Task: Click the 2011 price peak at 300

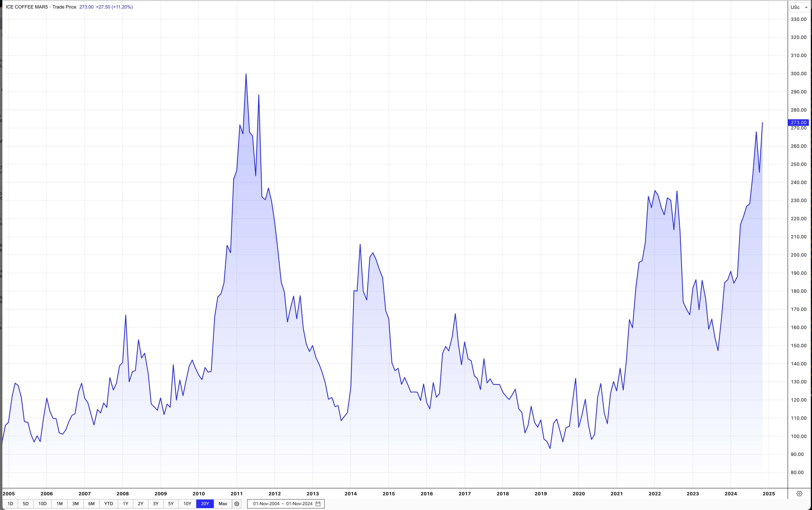Action: coord(246,74)
